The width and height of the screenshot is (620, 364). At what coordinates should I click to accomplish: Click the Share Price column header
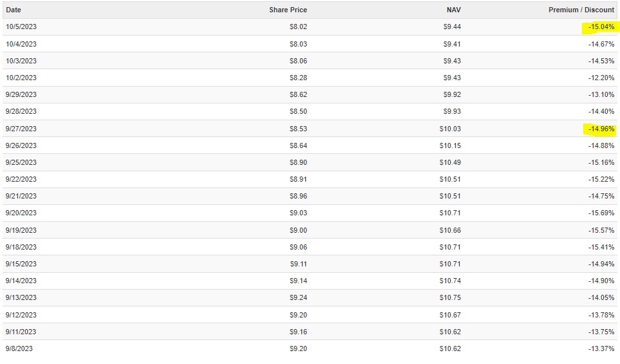tap(288, 10)
